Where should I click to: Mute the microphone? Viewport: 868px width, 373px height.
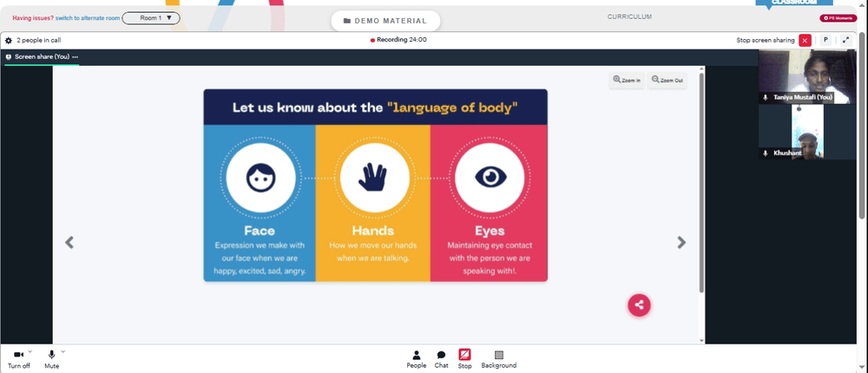tap(52, 359)
